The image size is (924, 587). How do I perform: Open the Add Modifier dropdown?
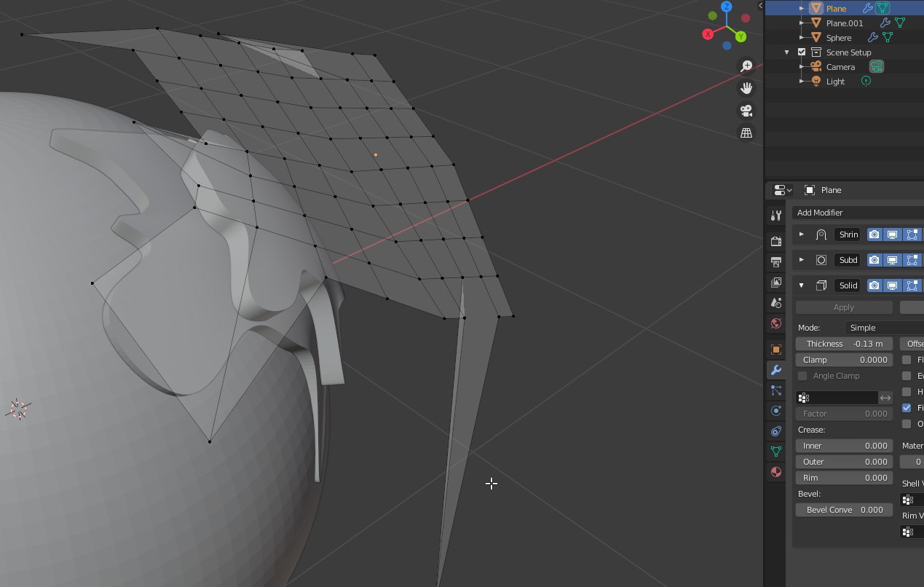[x=857, y=213]
